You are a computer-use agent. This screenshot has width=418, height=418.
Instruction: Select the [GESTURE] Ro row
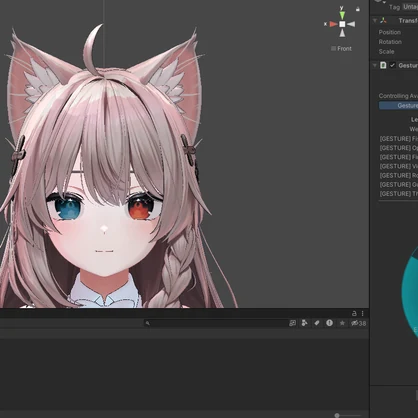398,175
